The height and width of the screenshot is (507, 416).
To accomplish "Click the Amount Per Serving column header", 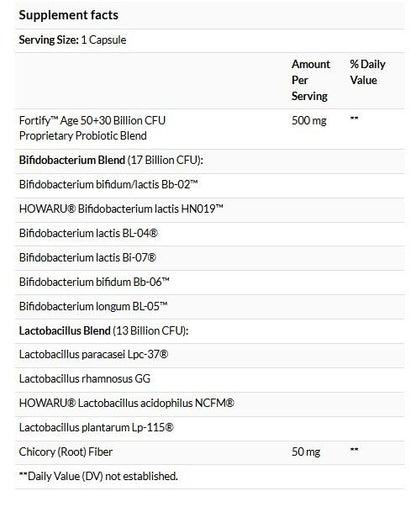I will coord(311,80).
